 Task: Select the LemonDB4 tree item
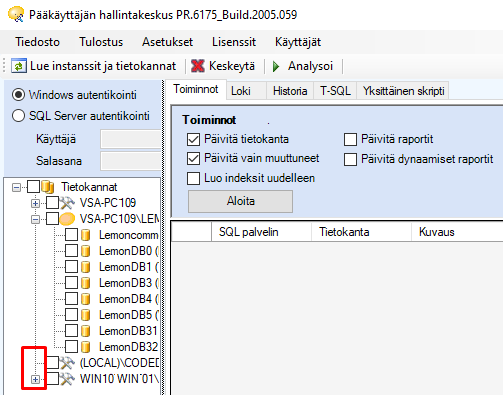(128, 299)
